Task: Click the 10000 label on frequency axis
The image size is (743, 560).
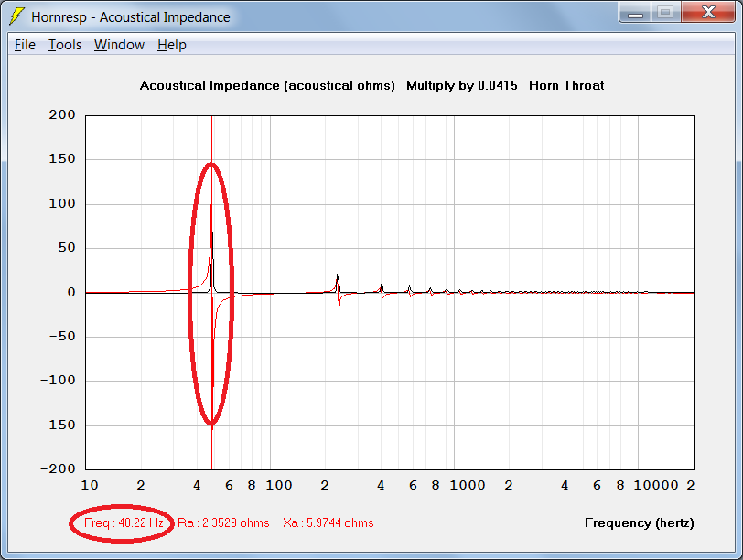Action: 656,485
